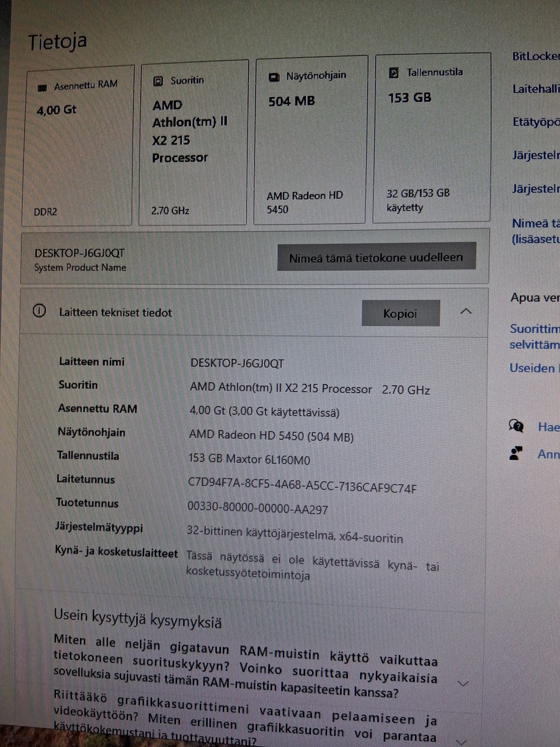Viewport: 560px width, 747px height.
Task: Click the 4,00 Gt (3,00 Gt käytettävissä) value
Action: 264,411
